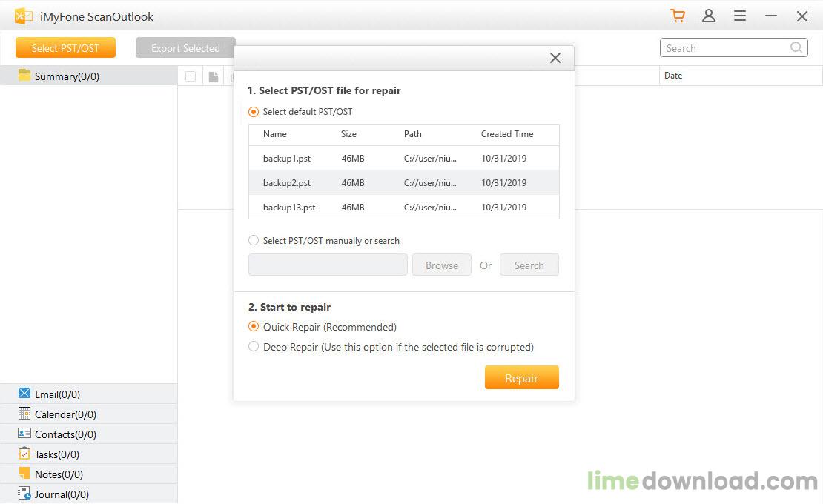Choose Select PST/OST manually or search
This screenshot has height=504, width=823.
pyautogui.click(x=254, y=241)
